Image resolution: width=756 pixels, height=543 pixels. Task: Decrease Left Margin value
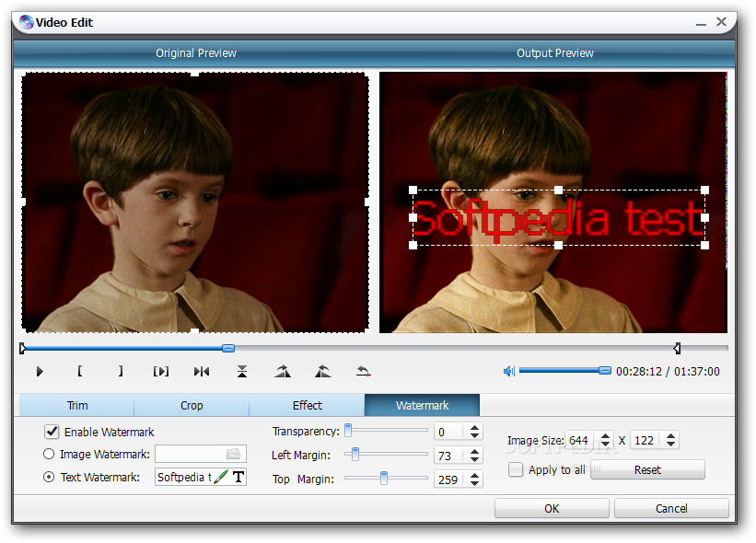tap(475, 459)
